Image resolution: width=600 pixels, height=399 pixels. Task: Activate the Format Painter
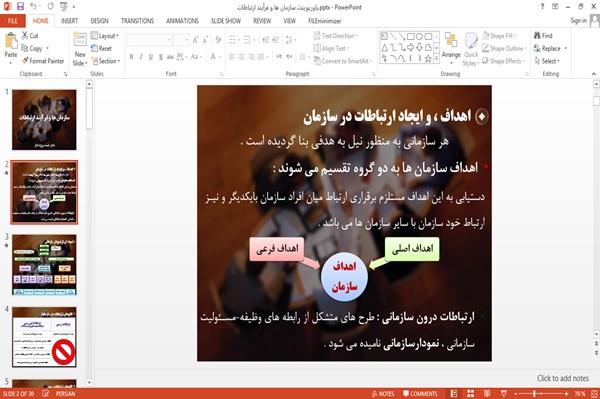point(43,61)
